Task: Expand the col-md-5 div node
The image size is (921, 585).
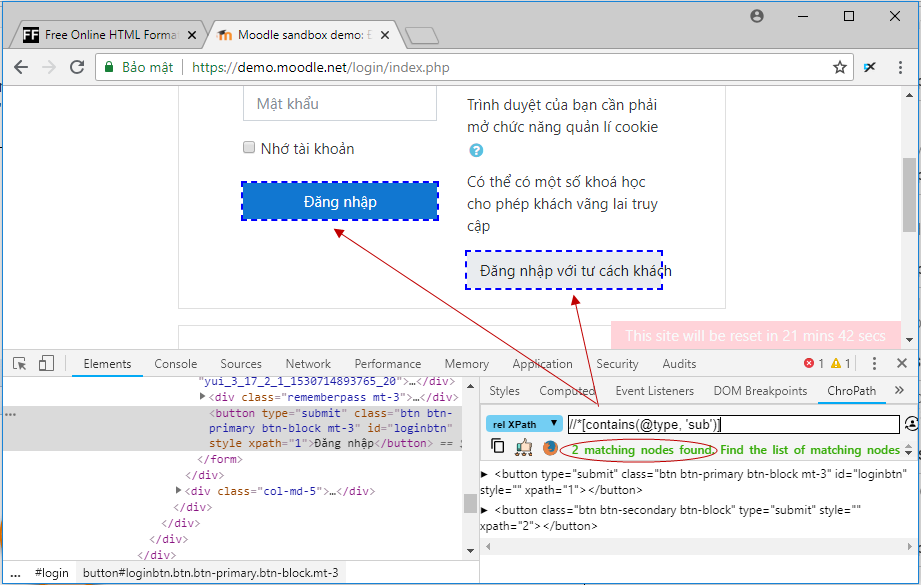Action: [179, 490]
